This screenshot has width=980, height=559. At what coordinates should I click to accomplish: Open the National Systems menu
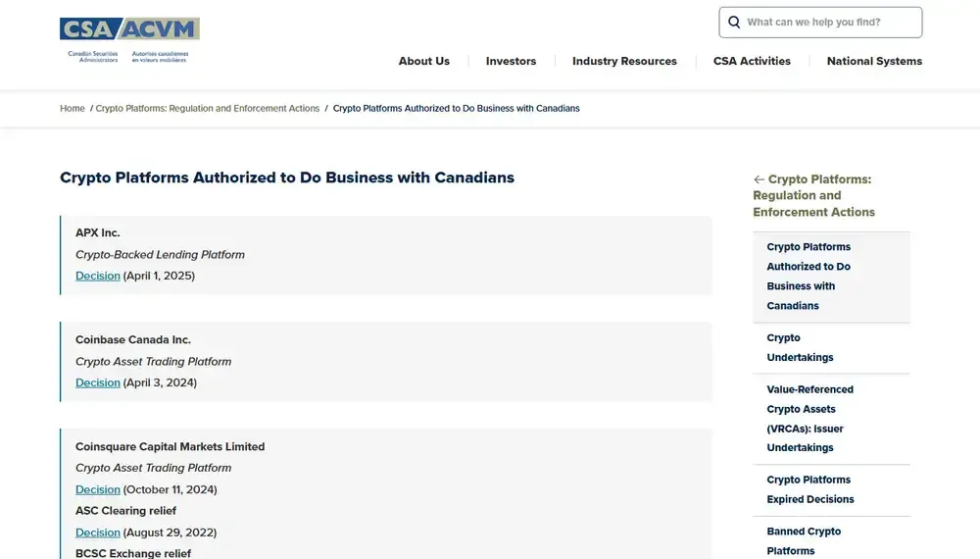(874, 61)
